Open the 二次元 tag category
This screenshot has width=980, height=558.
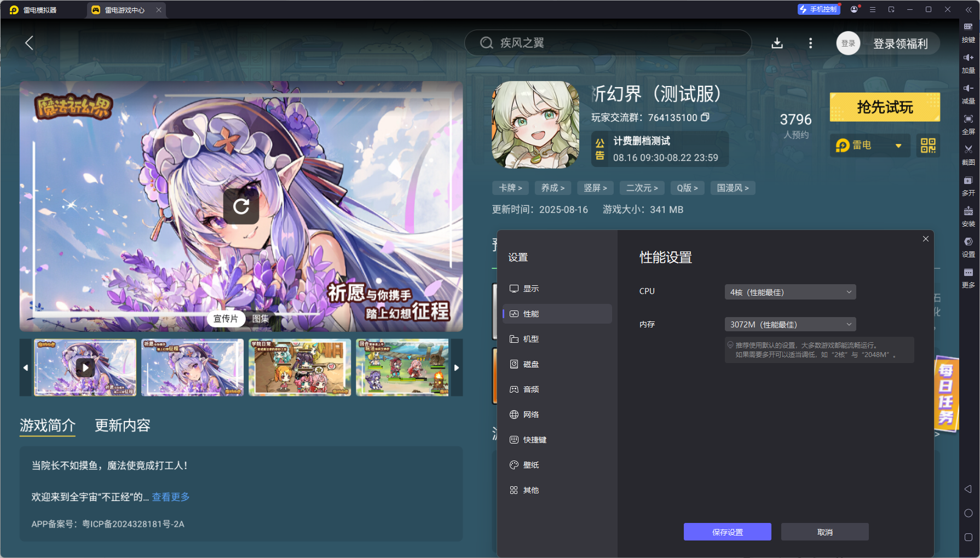click(642, 188)
